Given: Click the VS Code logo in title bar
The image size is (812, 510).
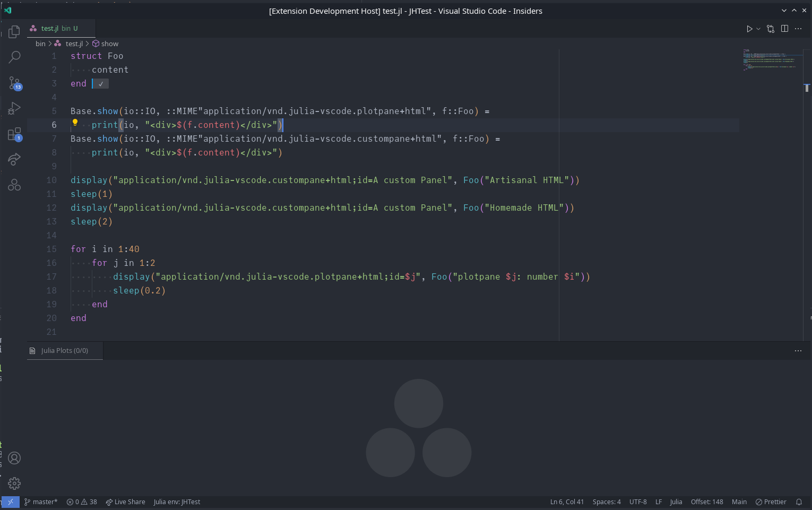Looking at the screenshot, I should (7, 10).
